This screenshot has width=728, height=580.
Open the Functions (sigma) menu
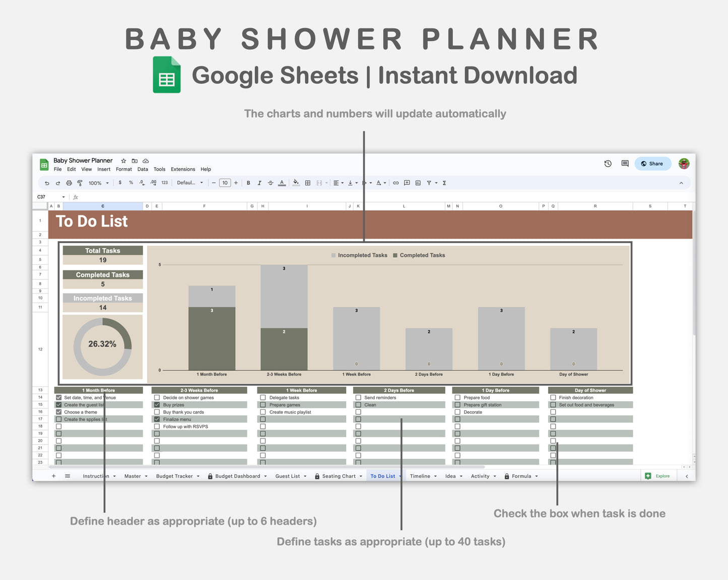click(444, 183)
